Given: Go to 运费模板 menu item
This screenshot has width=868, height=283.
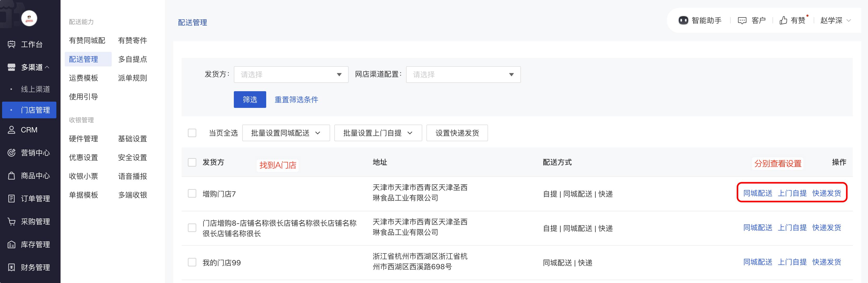Looking at the screenshot, I should (84, 78).
